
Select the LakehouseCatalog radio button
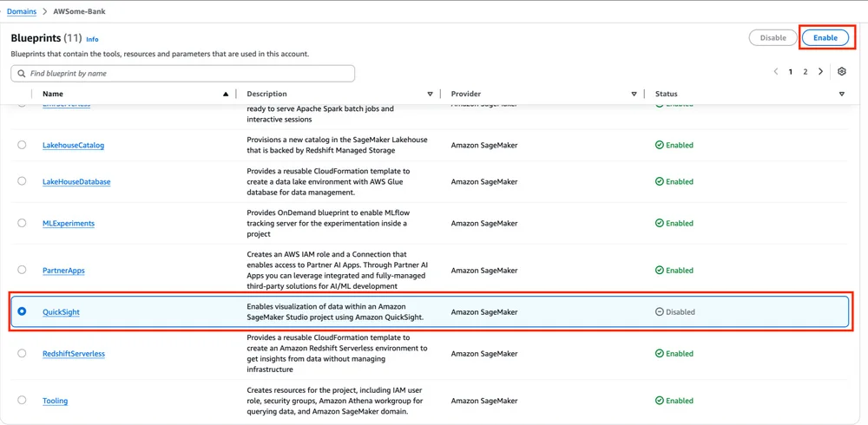22,145
